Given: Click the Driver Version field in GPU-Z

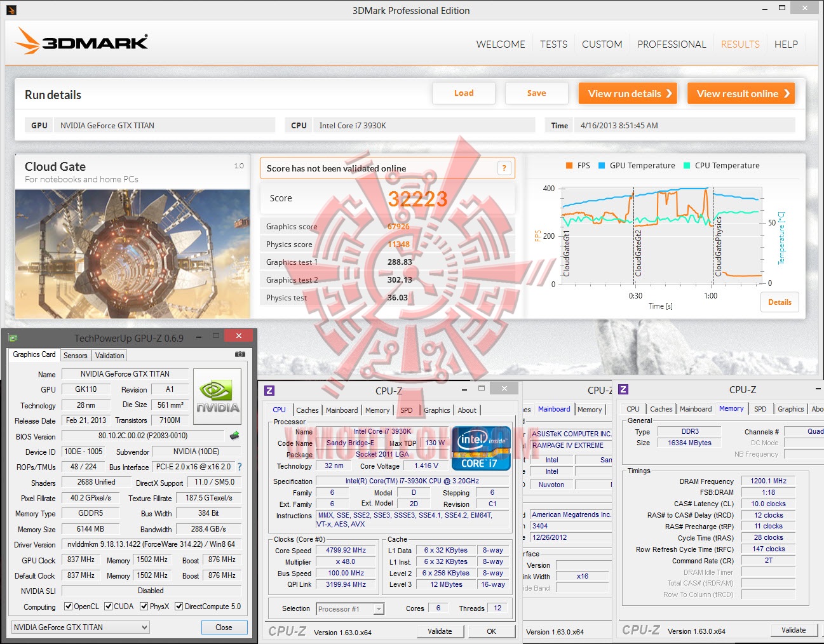Looking at the screenshot, I should (151, 544).
